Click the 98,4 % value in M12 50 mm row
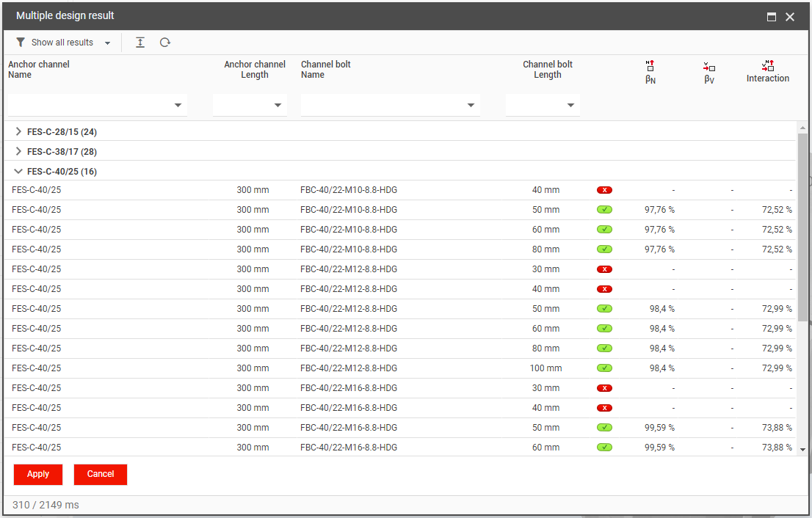Screen dimensions: 812x518 point(661,308)
